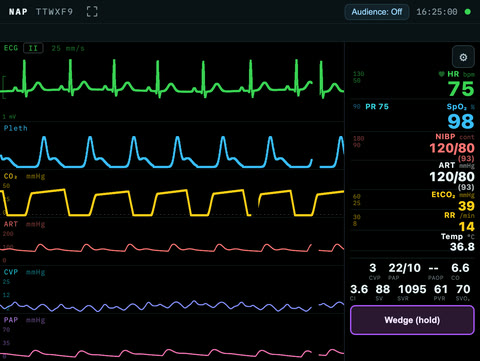The height and width of the screenshot is (361, 480).
Task: Click the Pleth waveform label
Action: point(15,128)
